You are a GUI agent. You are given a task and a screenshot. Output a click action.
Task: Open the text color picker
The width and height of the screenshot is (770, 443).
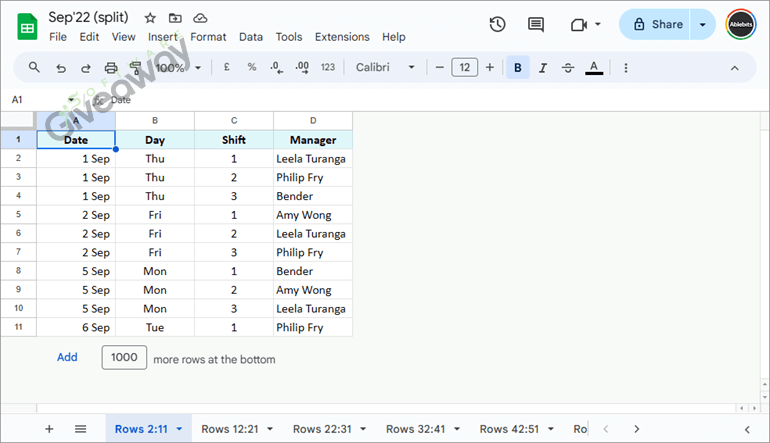click(594, 68)
